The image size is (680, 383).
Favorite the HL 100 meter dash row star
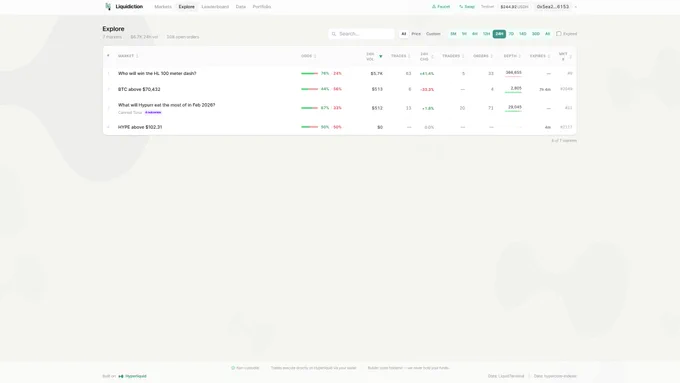pyautogui.click(x=108, y=73)
